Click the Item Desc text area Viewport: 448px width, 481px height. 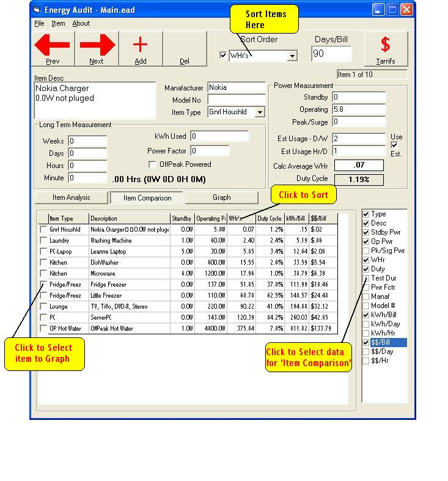tap(95, 100)
